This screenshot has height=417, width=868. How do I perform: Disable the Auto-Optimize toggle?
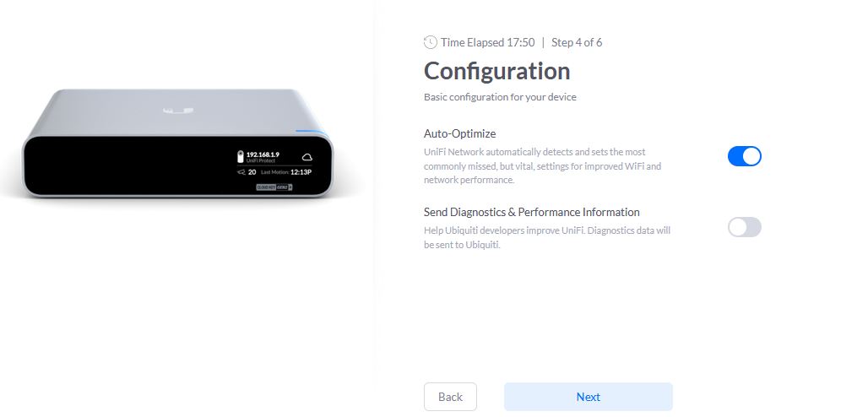[x=744, y=156]
